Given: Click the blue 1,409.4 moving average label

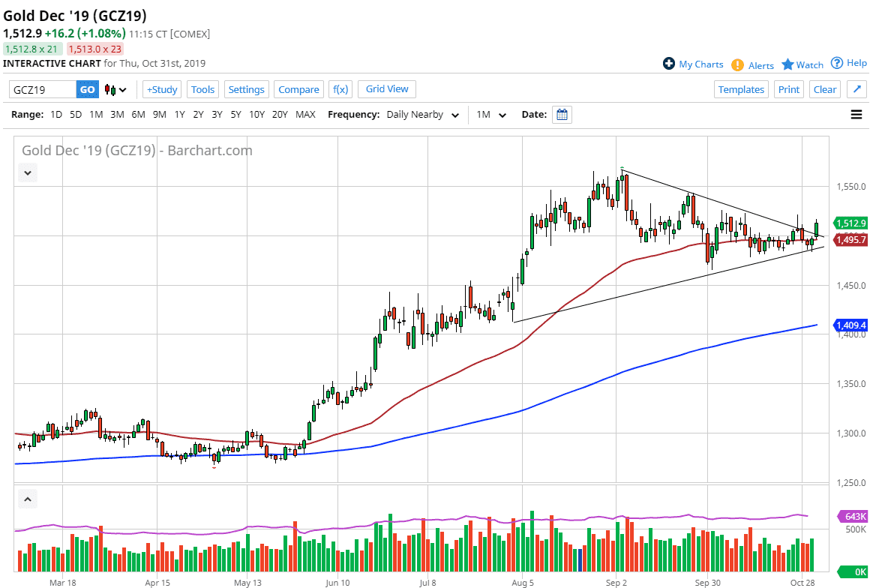Looking at the screenshot, I should click(x=850, y=325).
